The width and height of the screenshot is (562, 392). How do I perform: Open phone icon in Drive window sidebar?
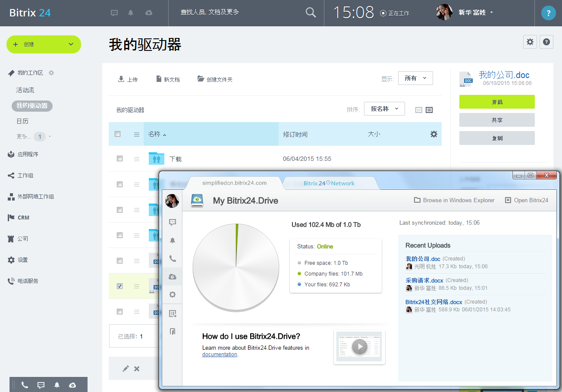173,259
